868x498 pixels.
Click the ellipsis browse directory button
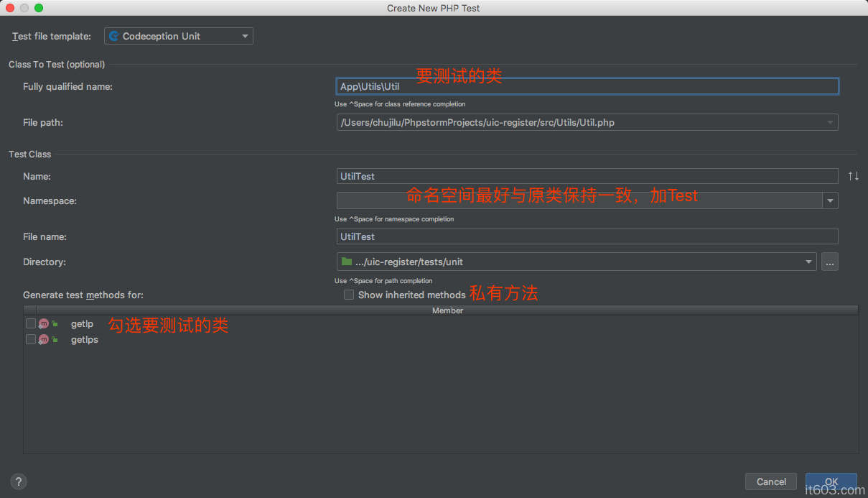[x=829, y=262]
